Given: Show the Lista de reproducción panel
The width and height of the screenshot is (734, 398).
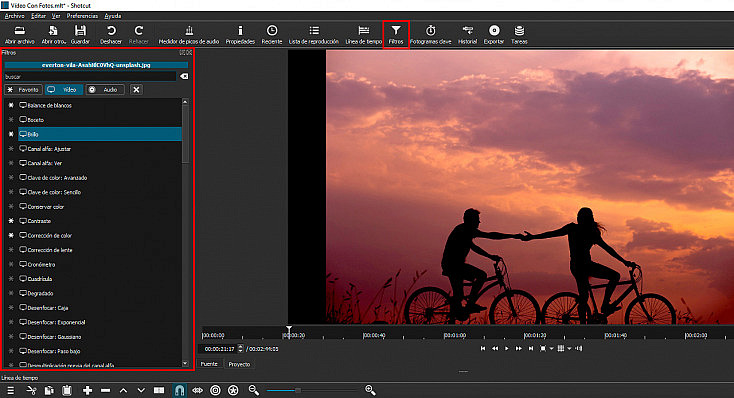Looking at the screenshot, I should point(314,35).
